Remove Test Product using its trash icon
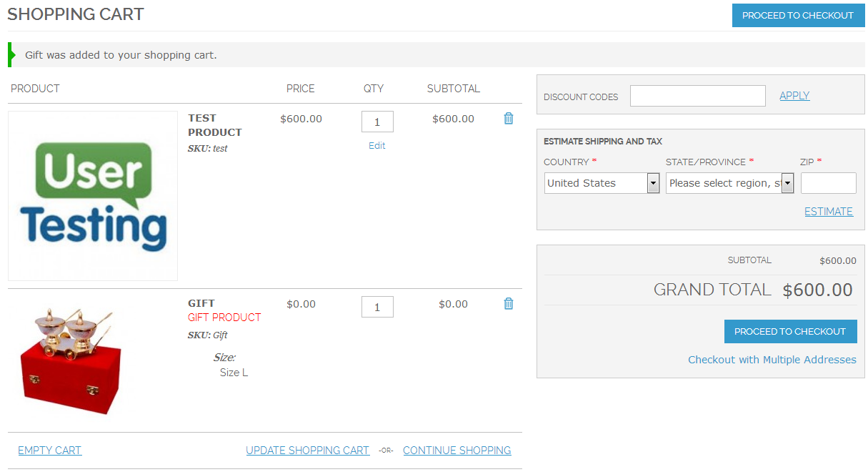This screenshot has height=472, width=868. click(x=509, y=119)
